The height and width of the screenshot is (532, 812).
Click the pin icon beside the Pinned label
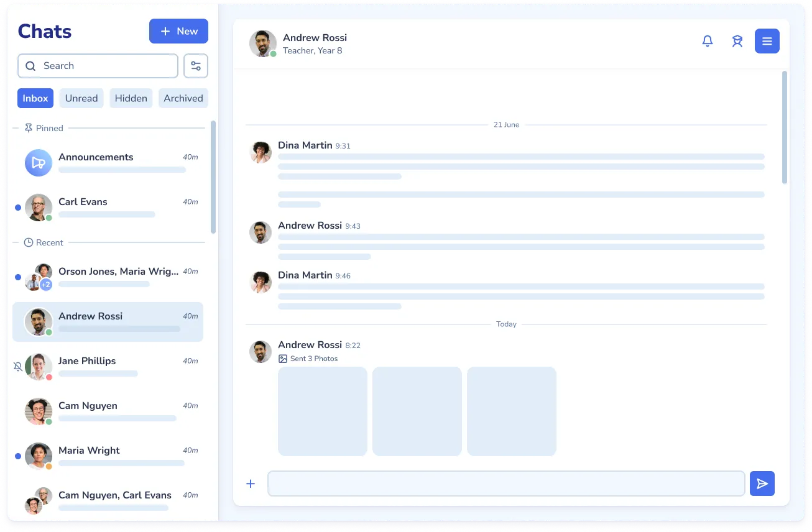coord(29,128)
